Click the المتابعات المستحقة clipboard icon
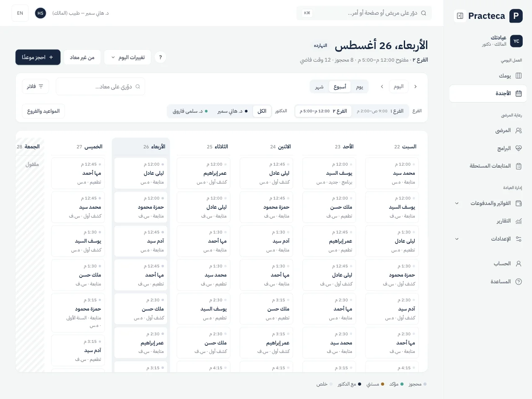Screen dimensions: 532x399 click(x=519, y=166)
